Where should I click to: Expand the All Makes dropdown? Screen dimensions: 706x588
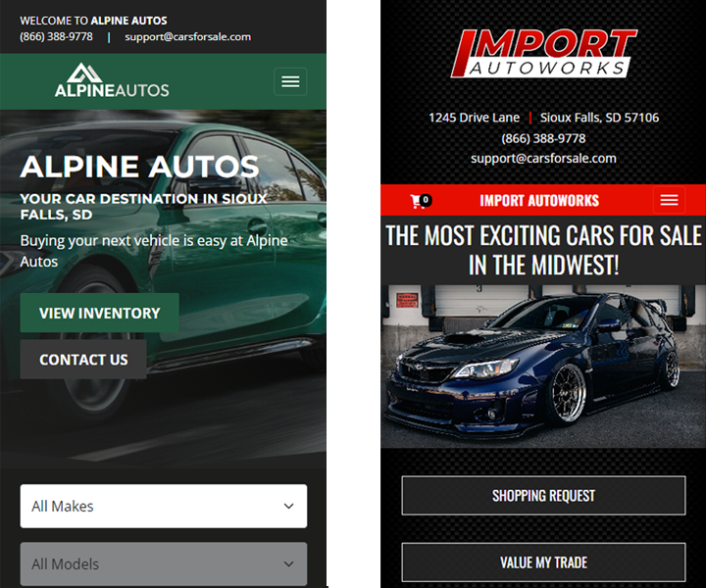[x=164, y=506]
